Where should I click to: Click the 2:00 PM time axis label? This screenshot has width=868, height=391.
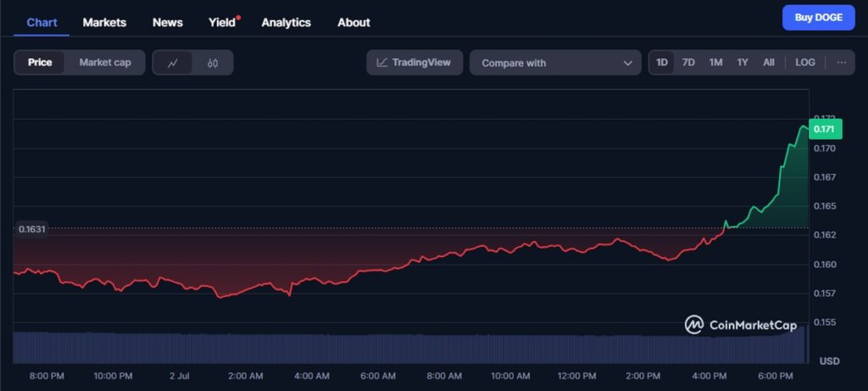(643, 376)
